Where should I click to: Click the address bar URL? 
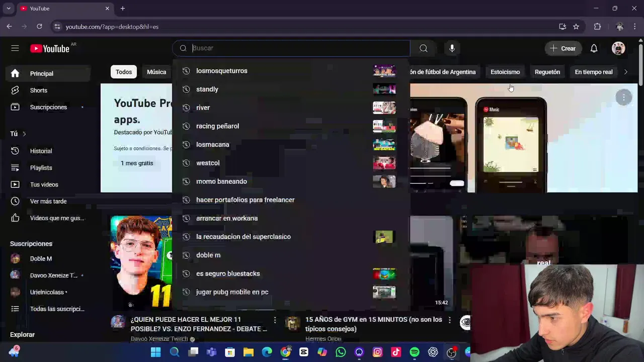coord(112,27)
